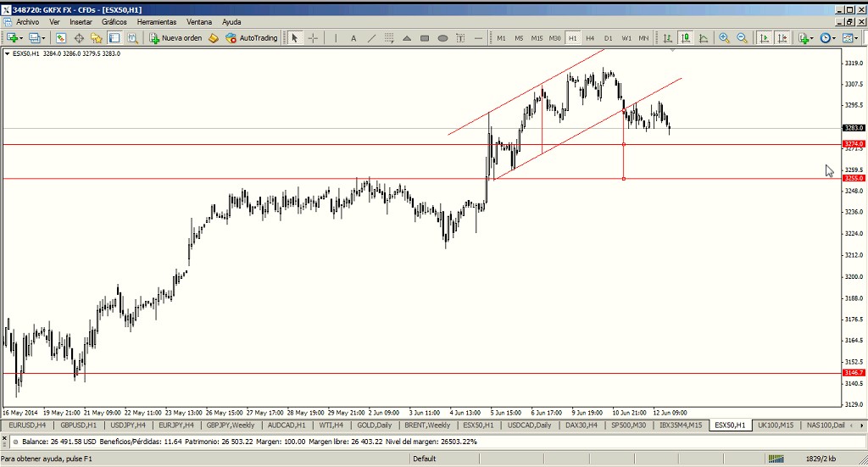Click the Default profile status field
The height and width of the screenshot is (467, 868).
424,459
